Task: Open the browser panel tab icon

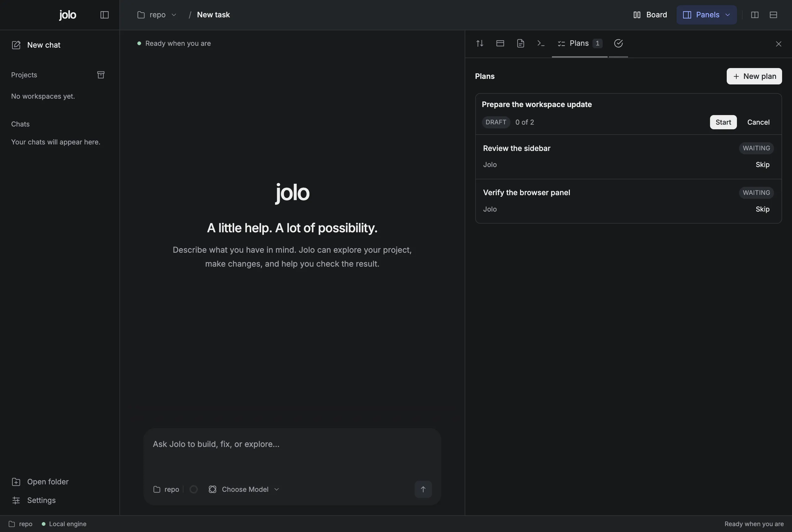Action: point(500,43)
